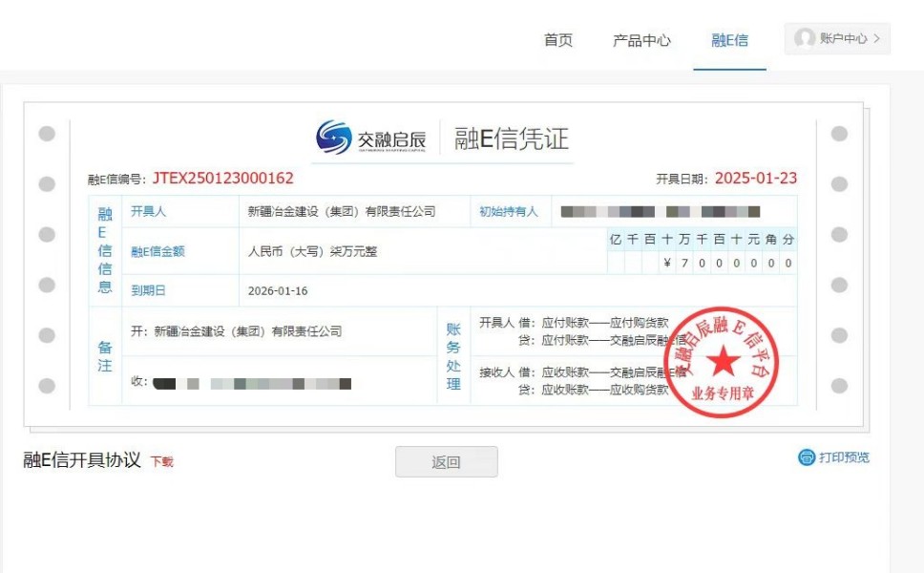
Task: Download the 融E信开具协议 via 下载 link
Action: pyautogui.click(x=161, y=461)
